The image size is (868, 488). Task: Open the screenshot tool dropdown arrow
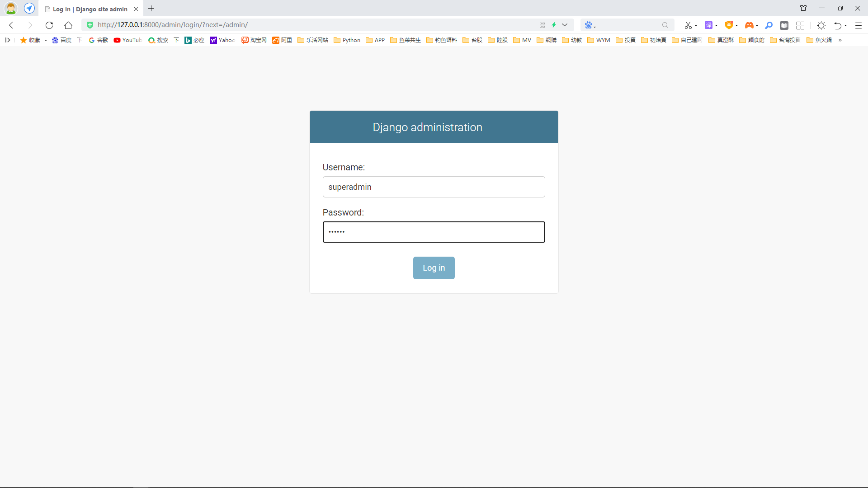696,25
